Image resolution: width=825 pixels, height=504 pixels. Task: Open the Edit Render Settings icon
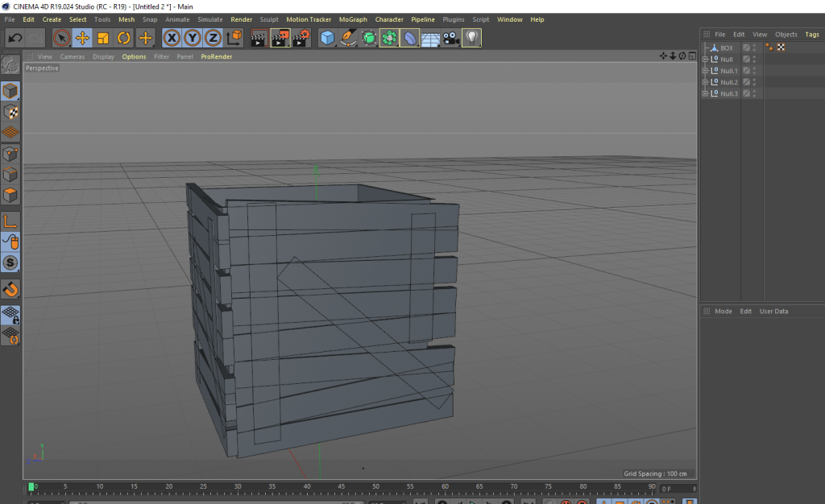coord(301,38)
